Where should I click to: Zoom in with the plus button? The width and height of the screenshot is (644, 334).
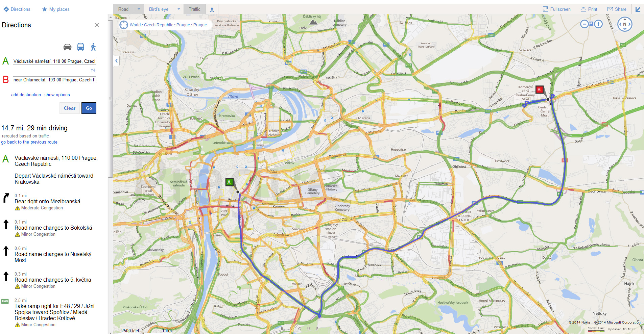click(x=598, y=24)
